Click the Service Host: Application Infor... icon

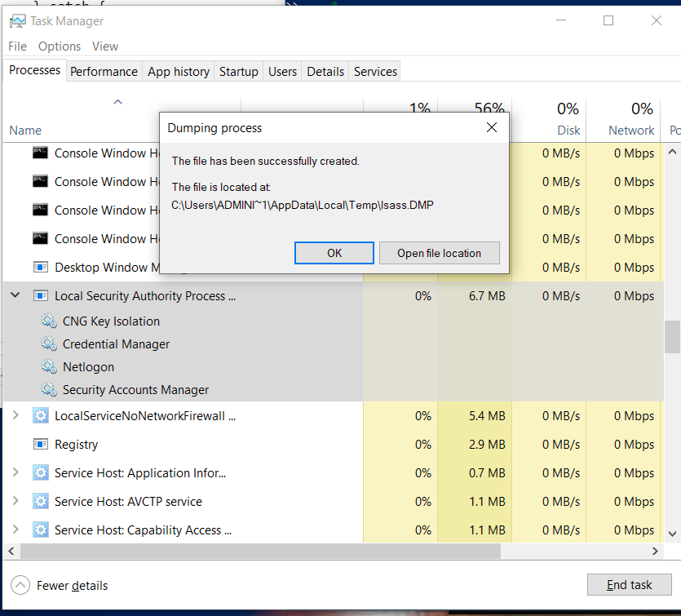(41, 472)
